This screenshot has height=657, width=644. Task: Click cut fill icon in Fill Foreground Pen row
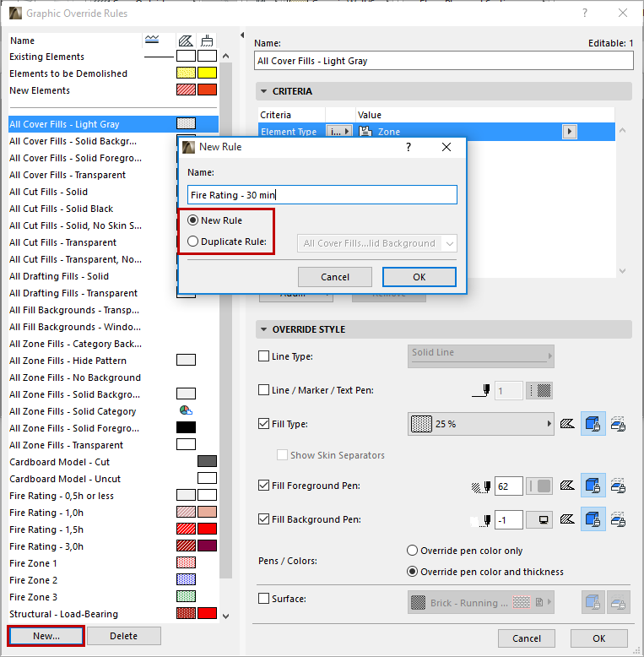pos(567,486)
